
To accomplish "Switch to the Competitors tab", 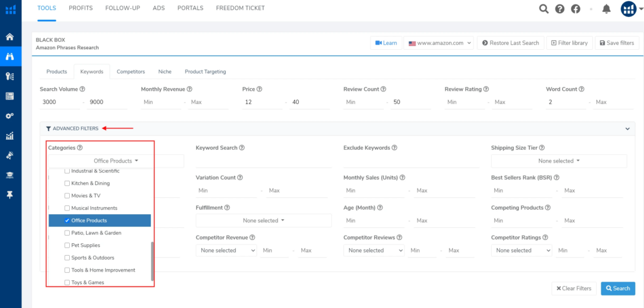I will click(x=131, y=72).
